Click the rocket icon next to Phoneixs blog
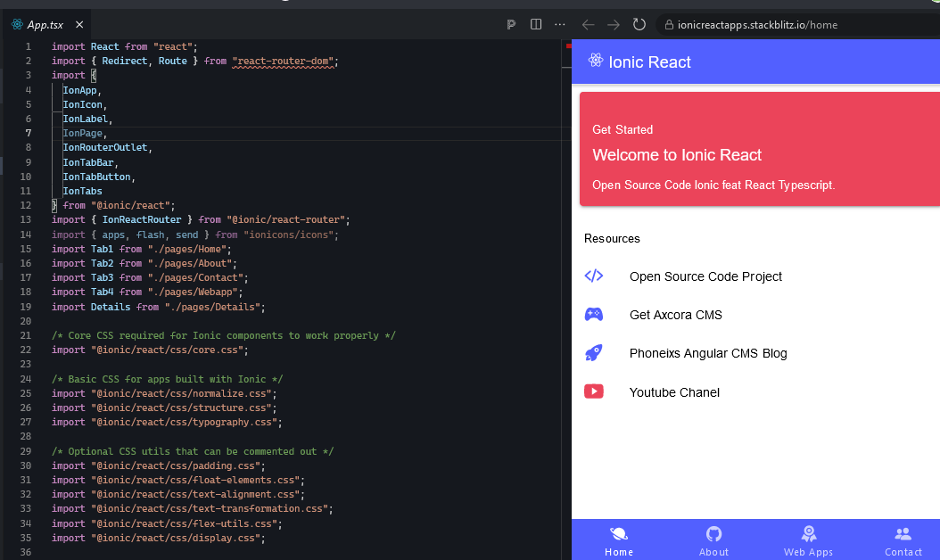 point(594,352)
